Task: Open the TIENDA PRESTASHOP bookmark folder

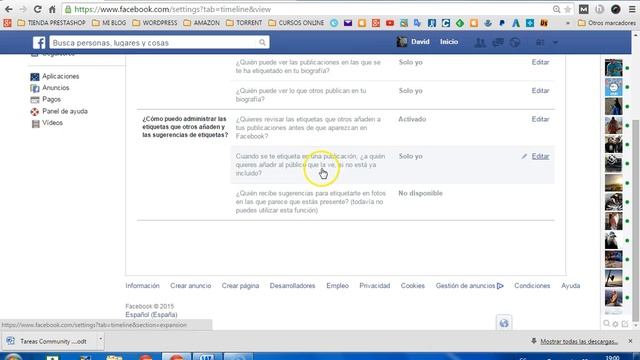Action: coord(51,23)
